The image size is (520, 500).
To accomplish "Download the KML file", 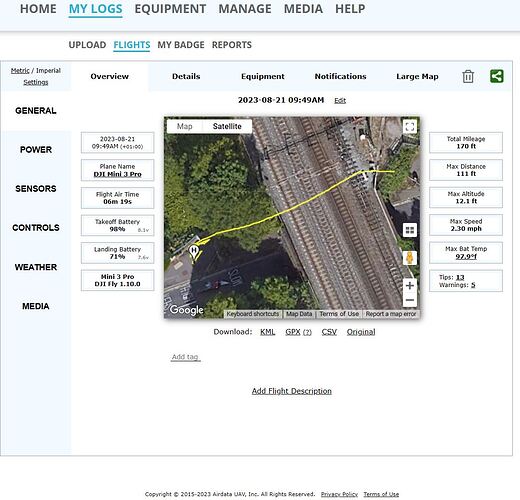I will coord(268,332).
